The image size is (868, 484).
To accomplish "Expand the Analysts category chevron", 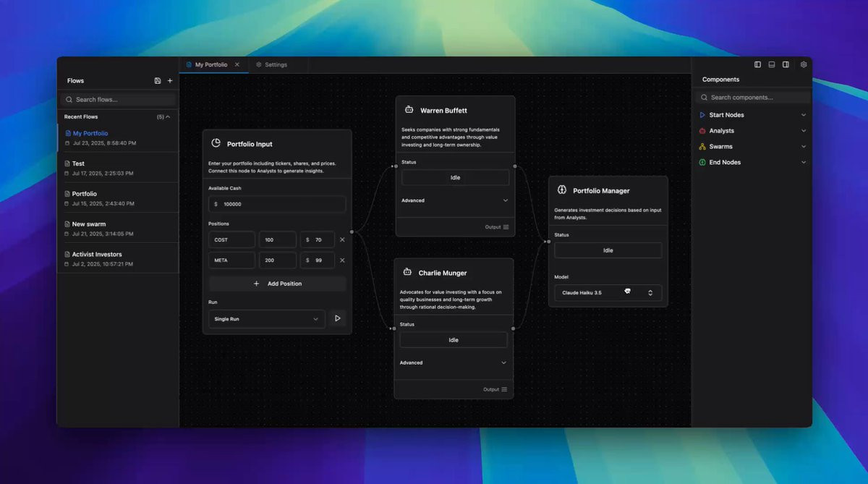I will coord(804,131).
